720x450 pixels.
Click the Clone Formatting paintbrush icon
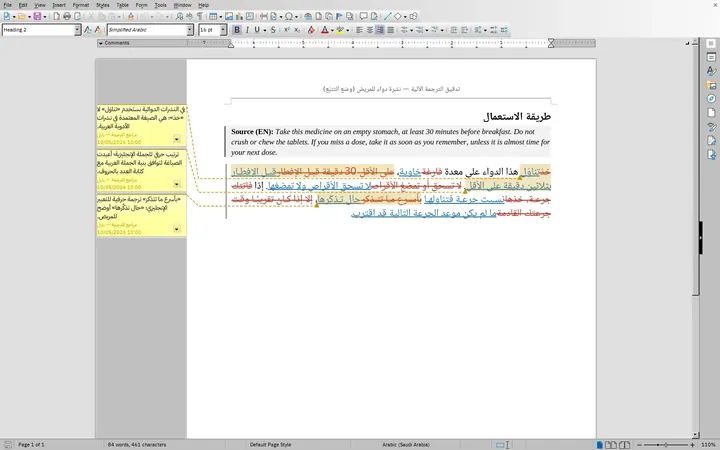point(131,17)
